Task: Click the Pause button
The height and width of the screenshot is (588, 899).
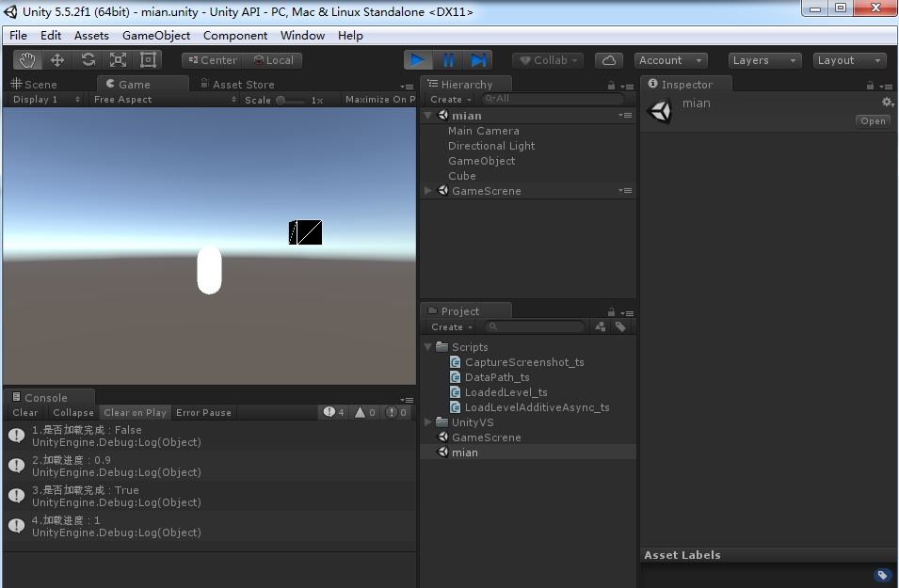Action: [x=448, y=60]
